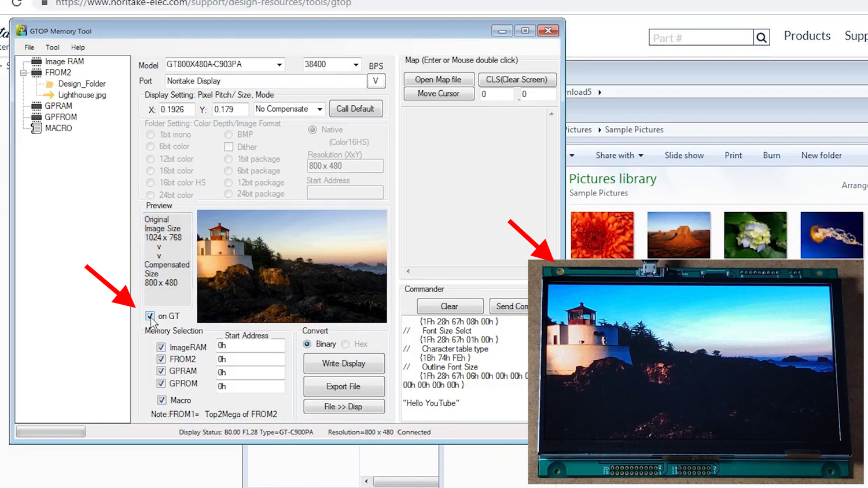Image resolution: width=868 pixels, height=488 pixels.
Task: Click the Design_Folder folder icon
Action: coord(50,84)
